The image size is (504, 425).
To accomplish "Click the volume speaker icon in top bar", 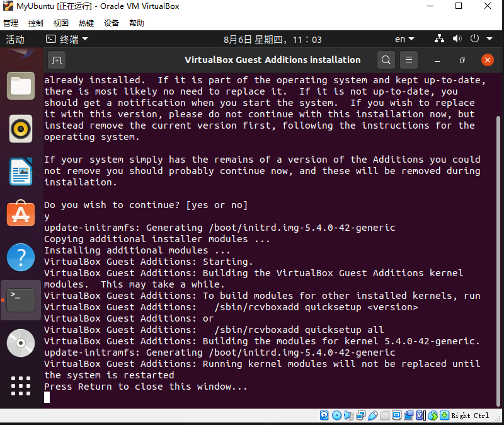I will point(457,39).
